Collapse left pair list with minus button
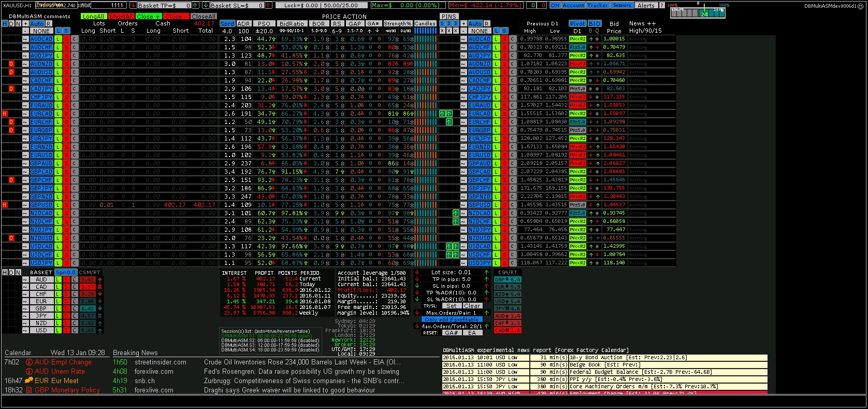This screenshot has height=409, width=868. (x=25, y=31)
